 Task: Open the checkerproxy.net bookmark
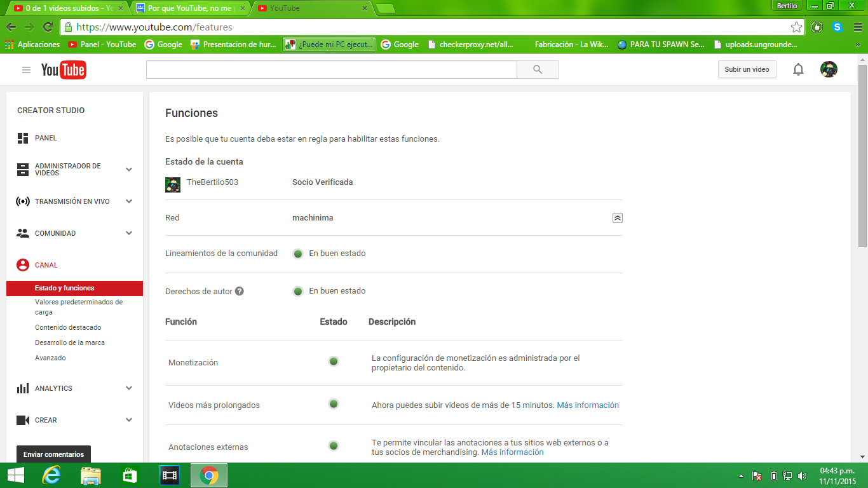(471, 44)
